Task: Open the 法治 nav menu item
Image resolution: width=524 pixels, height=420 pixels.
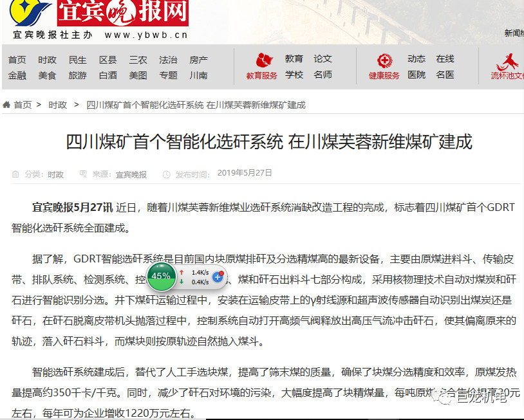Action: tap(168, 60)
